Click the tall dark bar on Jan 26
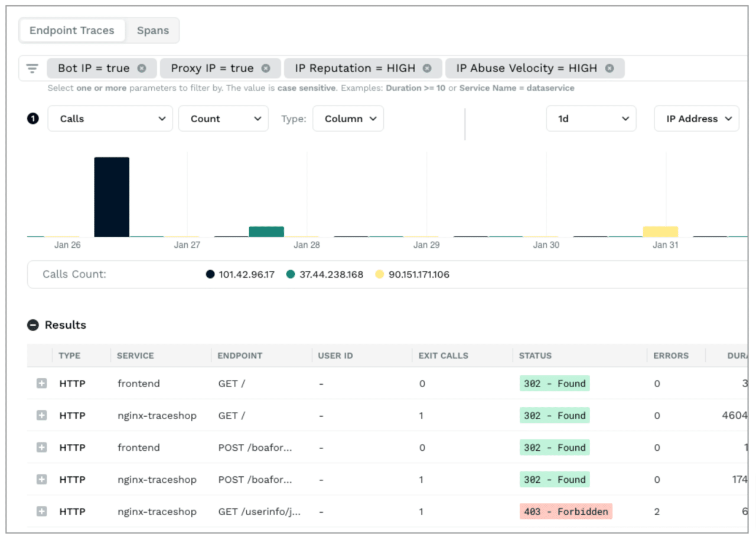756x540 pixels. pos(112,197)
